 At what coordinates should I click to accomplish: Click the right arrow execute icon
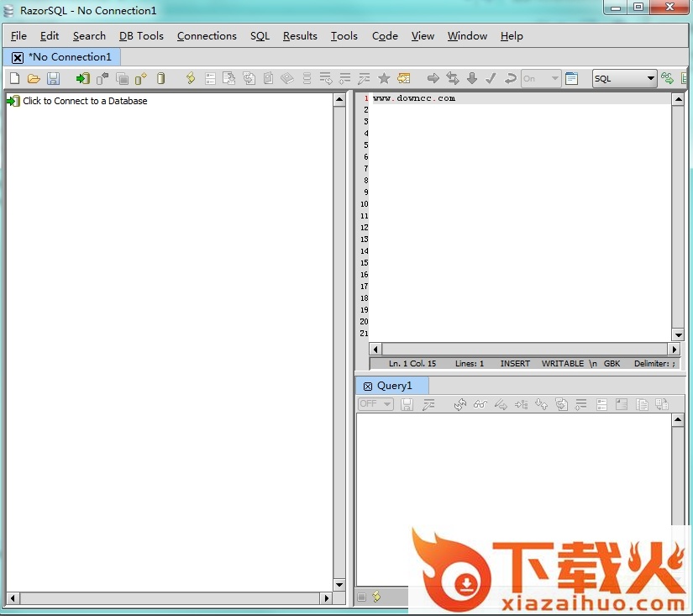pyautogui.click(x=433, y=78)
